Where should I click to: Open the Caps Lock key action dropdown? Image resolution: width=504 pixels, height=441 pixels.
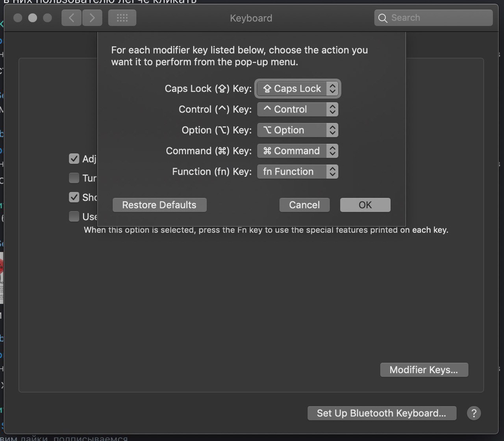point(298,89)
